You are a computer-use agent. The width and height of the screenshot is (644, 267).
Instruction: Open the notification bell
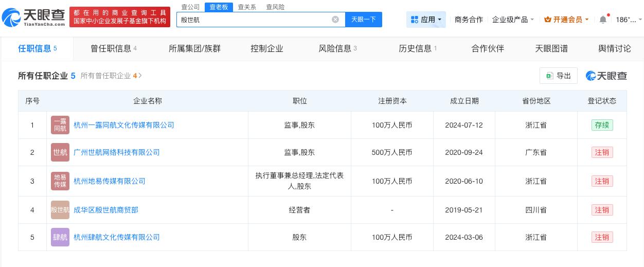pos(603,20)
